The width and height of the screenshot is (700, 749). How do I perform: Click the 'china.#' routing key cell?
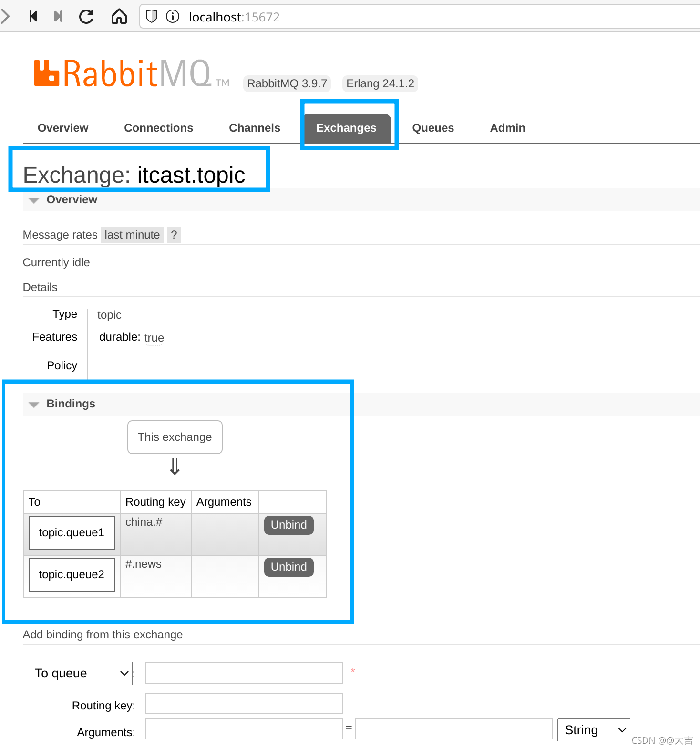click(x=155, y=534)
